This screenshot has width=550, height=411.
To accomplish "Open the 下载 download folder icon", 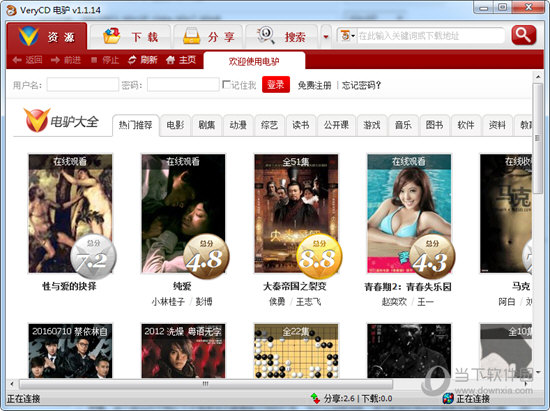I will [112, 36].
